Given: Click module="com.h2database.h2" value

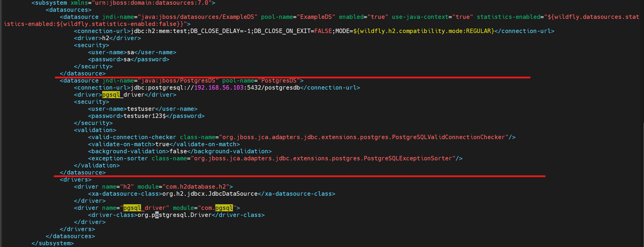Looking at the screenshot, I should 196,187.
